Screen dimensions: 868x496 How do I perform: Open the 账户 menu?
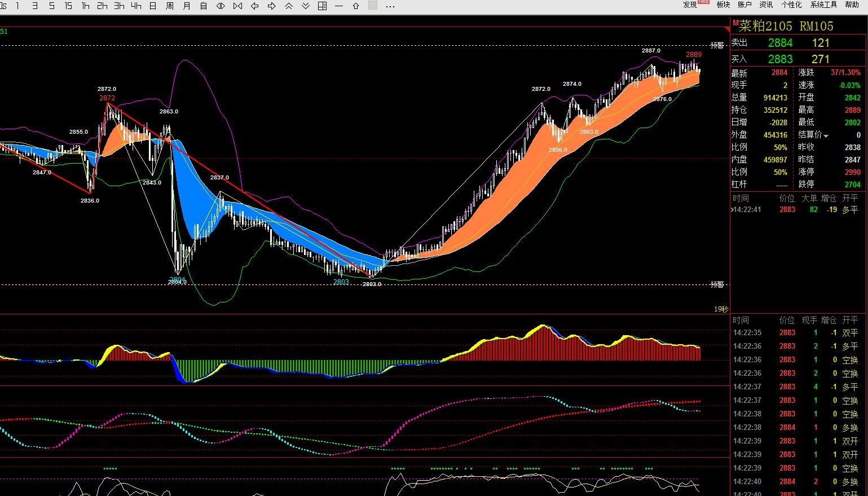pos(744,5)
